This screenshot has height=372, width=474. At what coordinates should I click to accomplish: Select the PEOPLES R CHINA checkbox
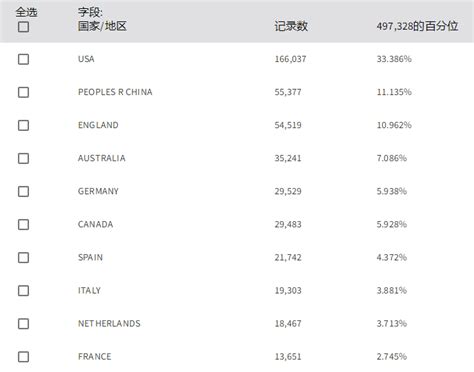click(x=23, y=92)
